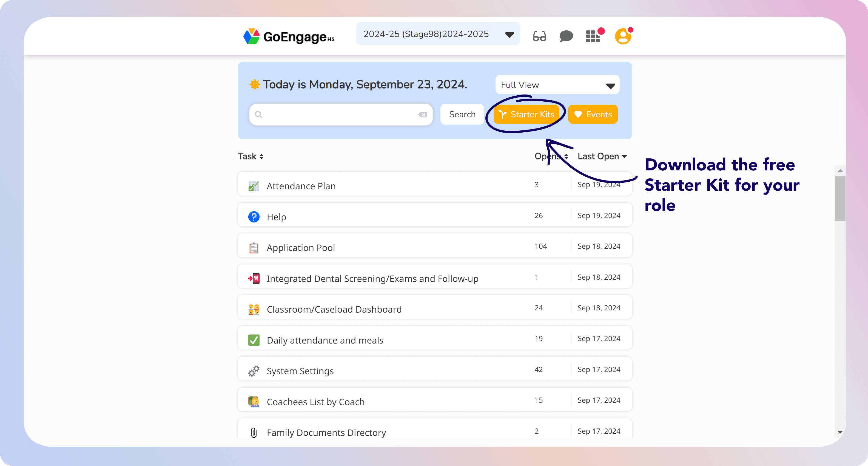Open the Application Pool task
Viewport: 868px width, 466px height.
click(301, 248)
